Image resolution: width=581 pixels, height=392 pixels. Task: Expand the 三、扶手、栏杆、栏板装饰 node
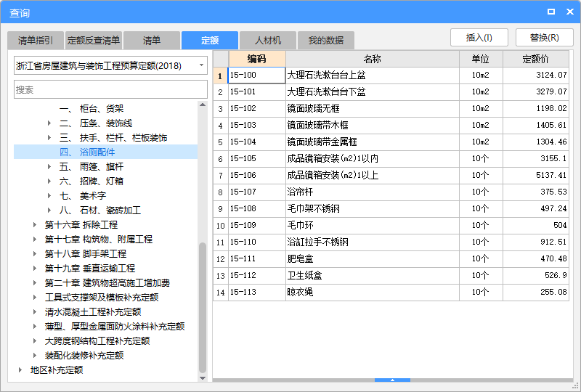click(x=49, y=137)
